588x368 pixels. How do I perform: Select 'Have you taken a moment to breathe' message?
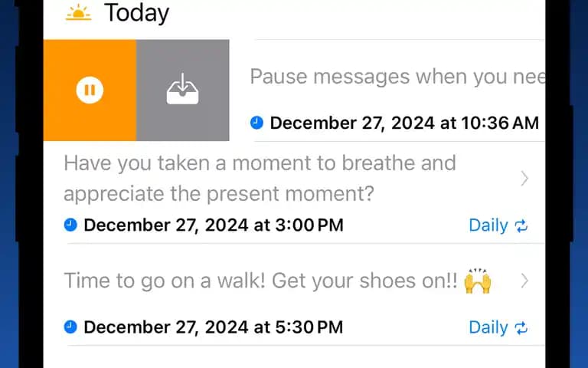[x=260, y=179]
